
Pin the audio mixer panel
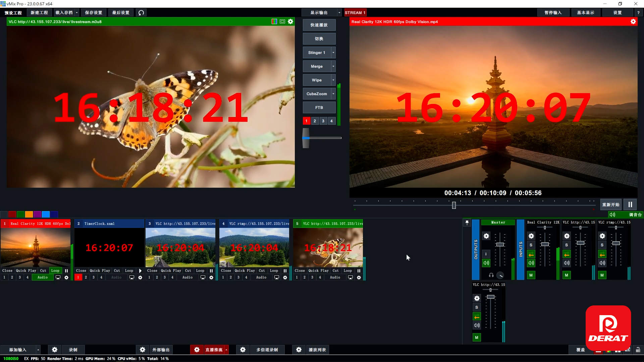(467, 223)
